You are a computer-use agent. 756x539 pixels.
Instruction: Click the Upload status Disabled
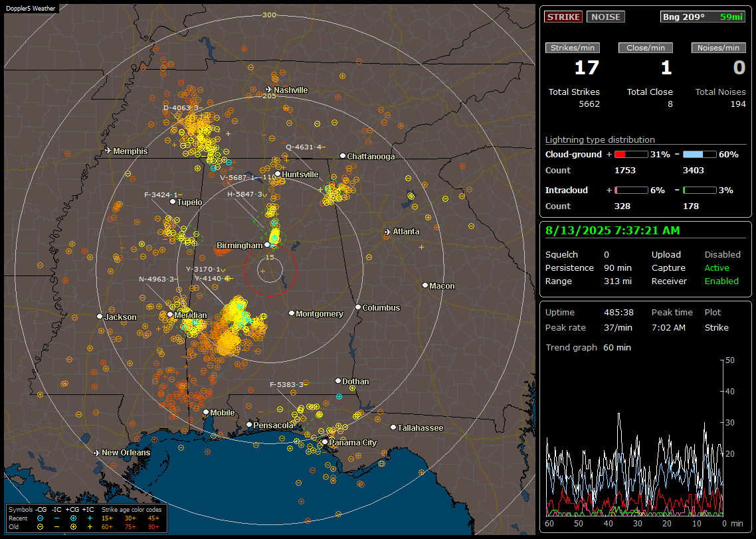point(722,255)
